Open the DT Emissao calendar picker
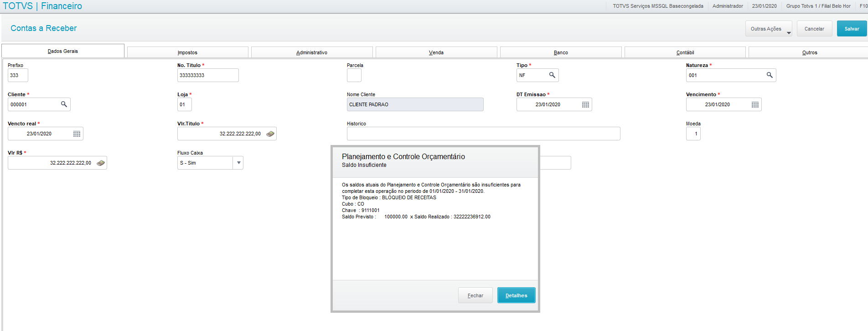The width and height of the screenshot is (868, 331). (x=585, y=104)
